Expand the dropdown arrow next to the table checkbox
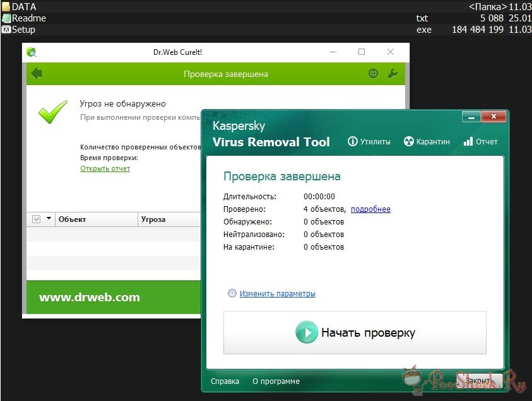The width and height of the screenshot is (532, 401). click(x=48, y=219)
